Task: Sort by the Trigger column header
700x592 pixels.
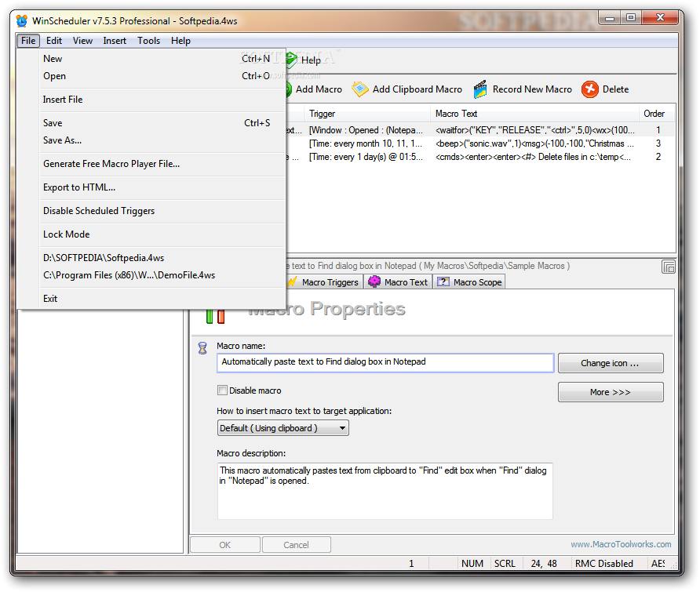Action: pyautogui.click(x=367, y=114)
